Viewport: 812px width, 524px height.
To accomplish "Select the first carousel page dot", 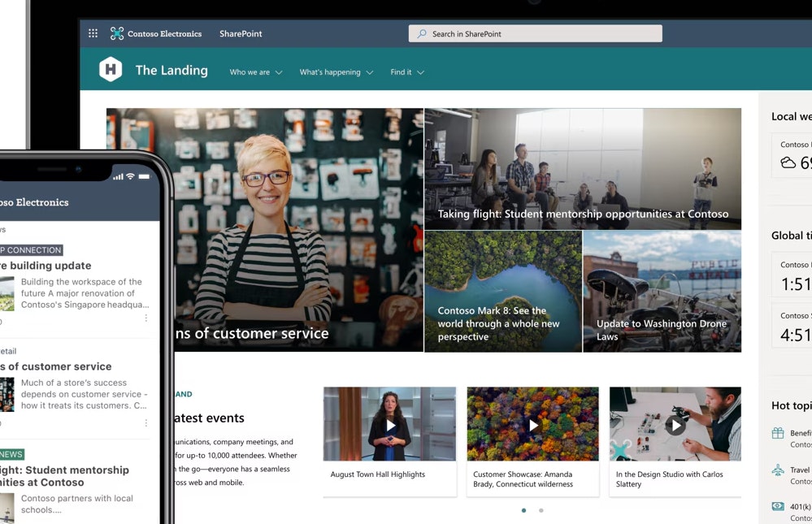I will pos(524,510).
